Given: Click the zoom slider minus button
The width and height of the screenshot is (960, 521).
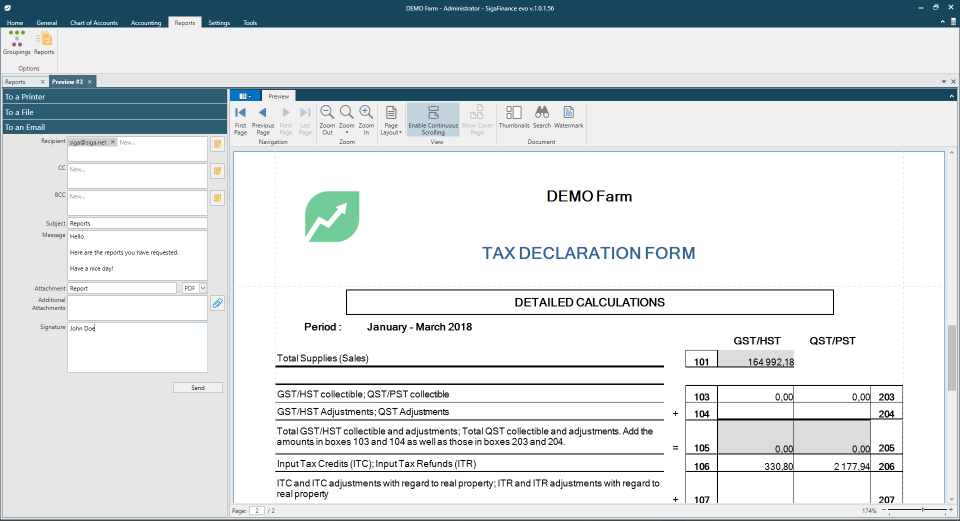Looking at the screenshot, I should pyautogui.click(x=884, y=510).
